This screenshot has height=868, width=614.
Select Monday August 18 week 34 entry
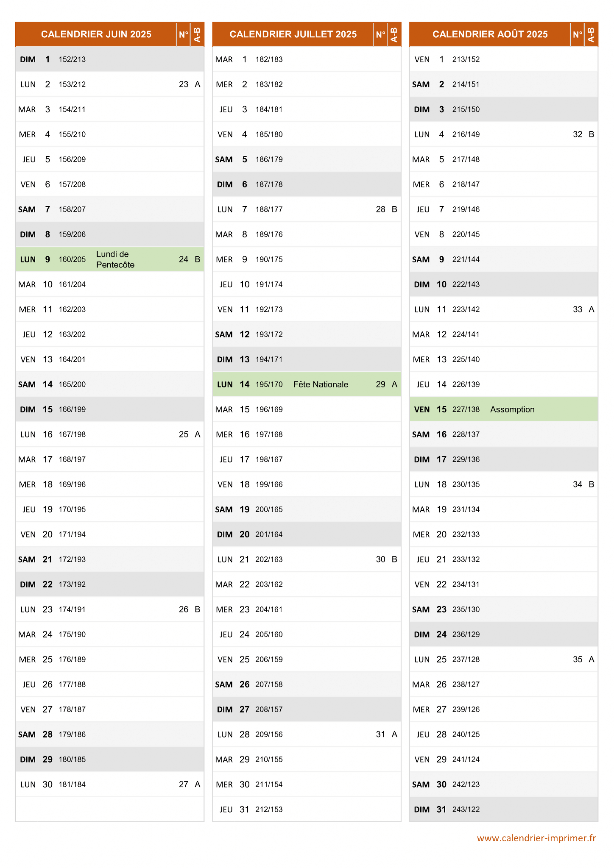pos(504,484)
